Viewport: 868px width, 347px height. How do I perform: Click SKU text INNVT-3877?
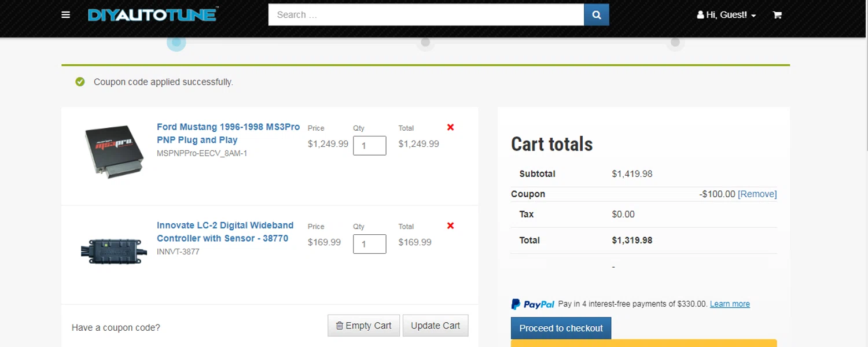point(178,252)
